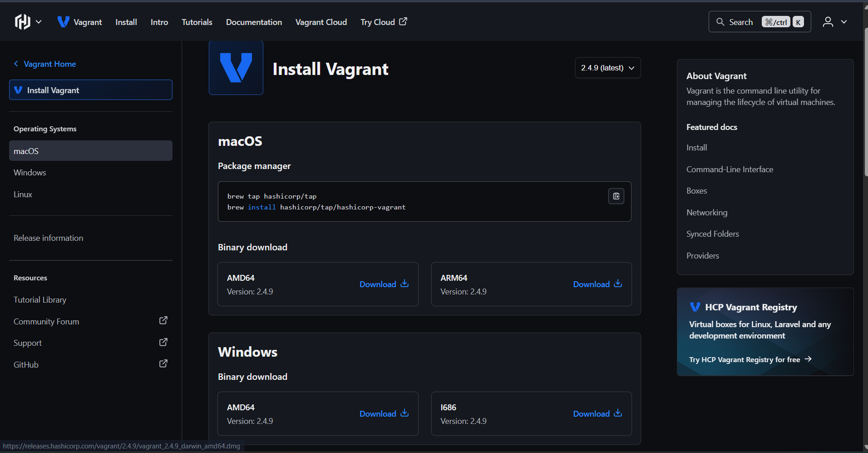This screenshot has height=453, width=868.
Task: Go to Documentation in the top navigation
Action: pyautogui.click(x=254, y=22)
